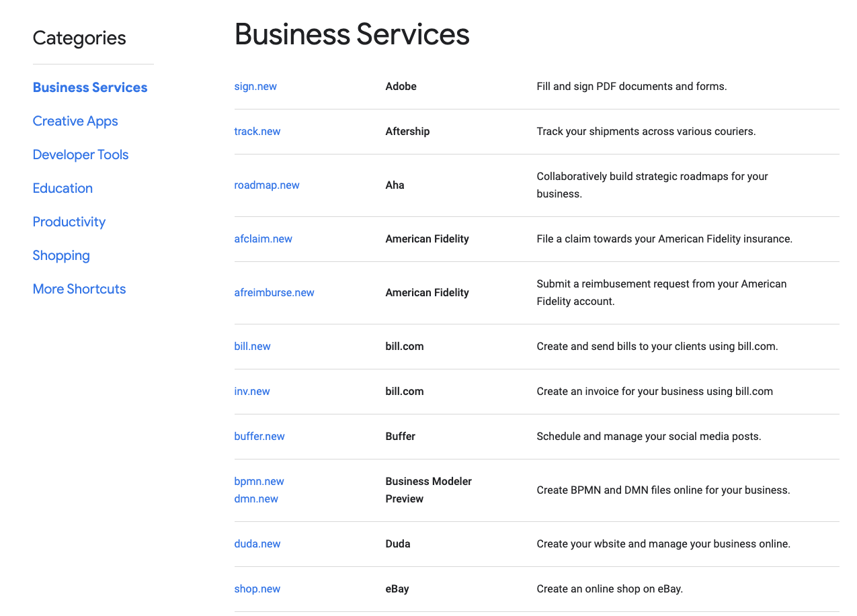Open the buffer.new Buffer shortcut
The image size is (857, 616).
tap(259, 436)
